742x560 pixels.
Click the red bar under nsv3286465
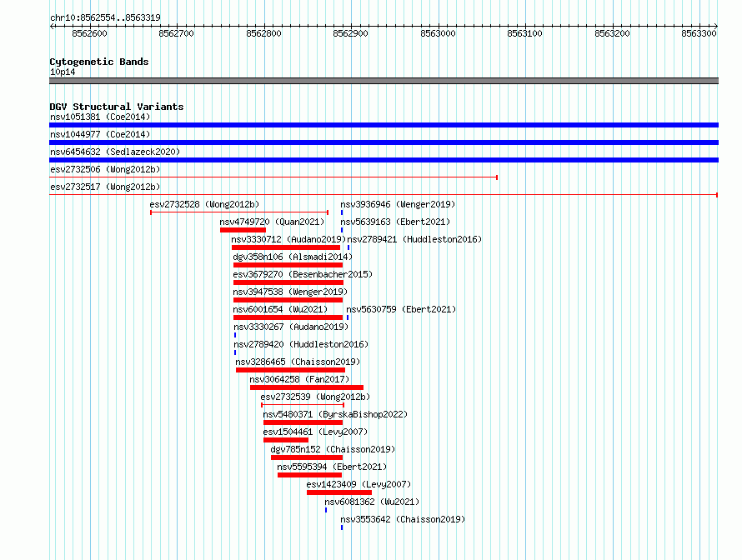tap(291, 370)
